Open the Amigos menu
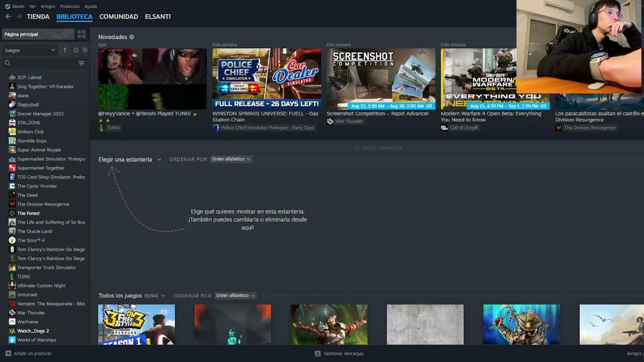 click(x=48, y=7)
